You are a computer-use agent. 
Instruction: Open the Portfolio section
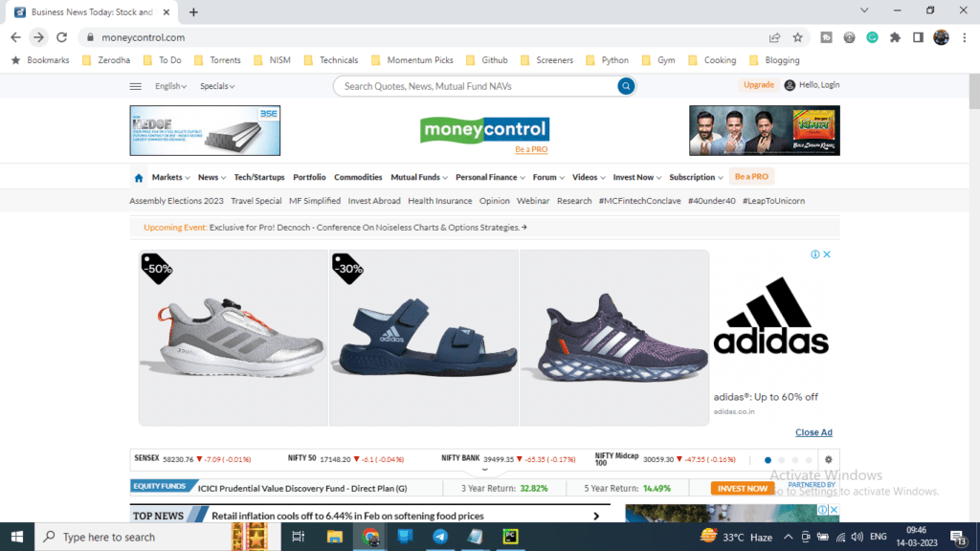[x=309, y=177]
